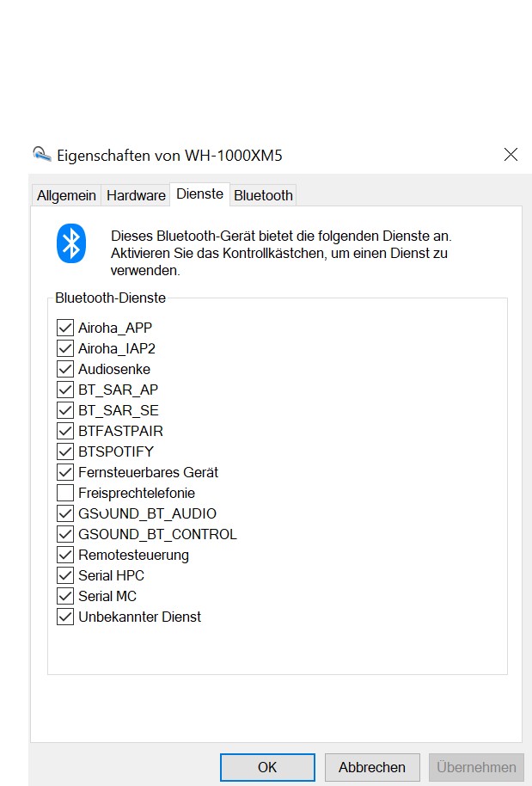Select the Dienste tab
Viewport: 532px width, 786px height.
pyautogui.click(x=199, y=194)
